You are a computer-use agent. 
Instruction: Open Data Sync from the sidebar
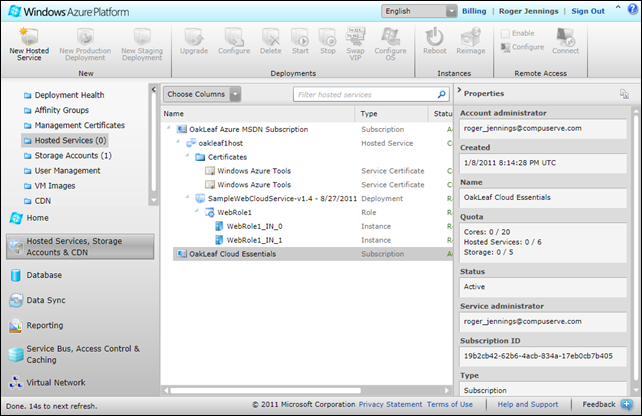(x=46, y=300)
